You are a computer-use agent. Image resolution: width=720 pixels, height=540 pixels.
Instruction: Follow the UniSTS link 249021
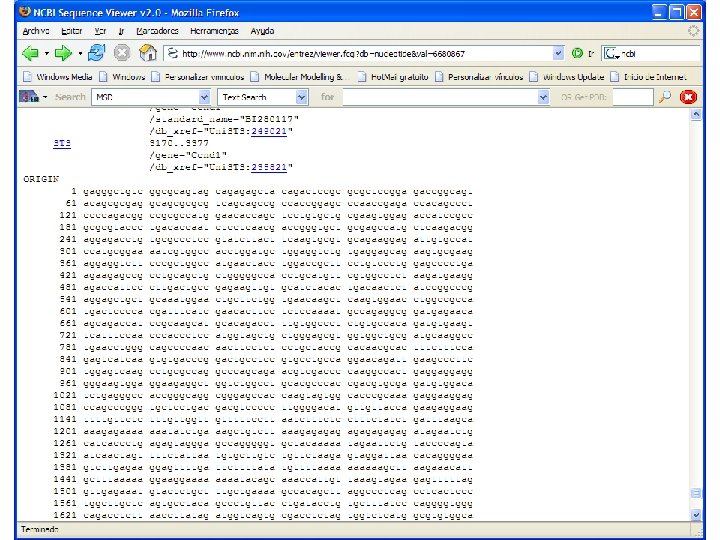[x=269, y=131]
